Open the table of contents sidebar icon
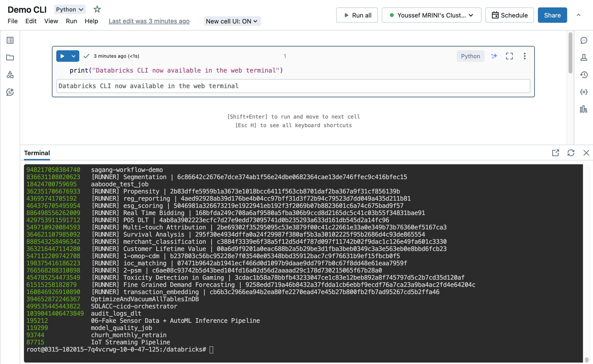 click(x=10, y=40)
